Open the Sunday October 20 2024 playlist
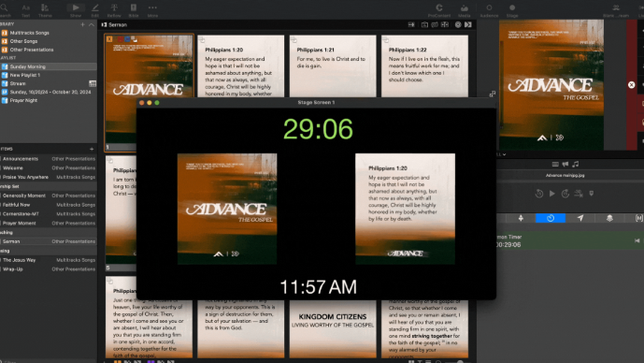 click(x=49, y=92)
